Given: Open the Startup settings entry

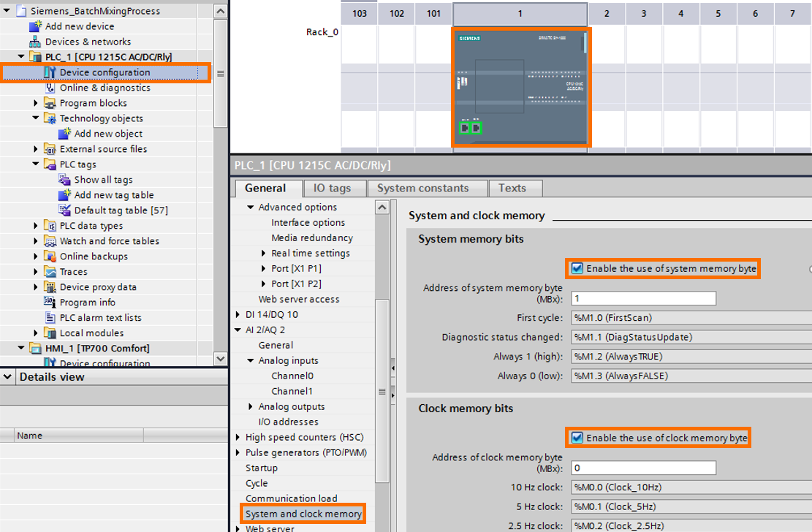Looking at the screenshot, I should point(262,468).
